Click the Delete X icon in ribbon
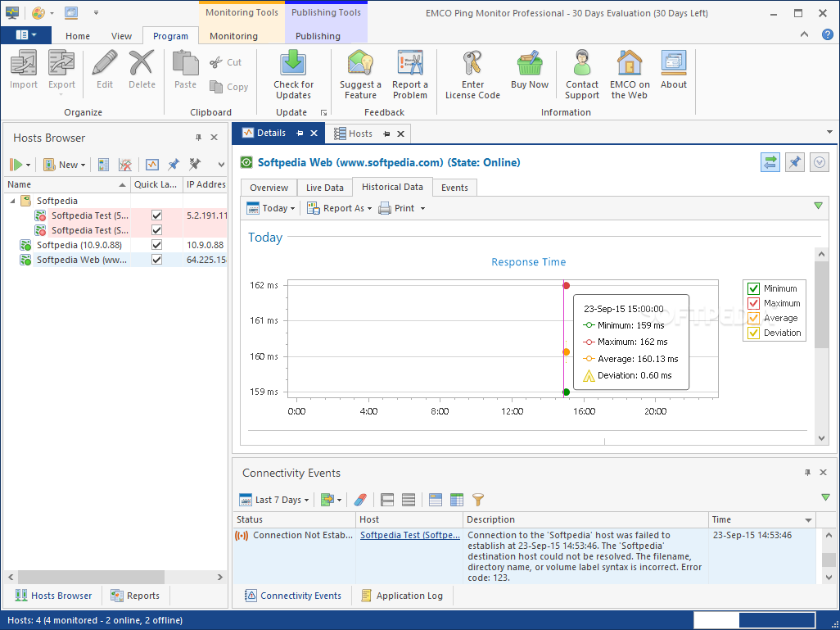Viewport: 840px width, 630px height. click(142, 63)
